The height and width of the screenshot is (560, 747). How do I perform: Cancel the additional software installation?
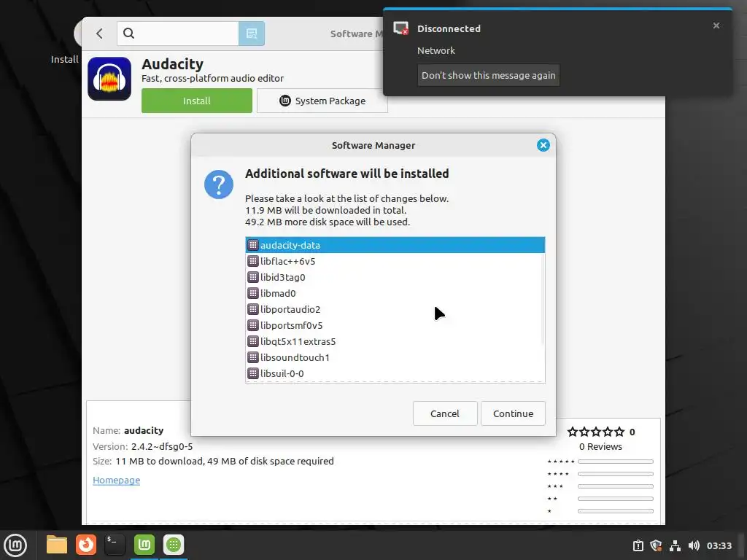(x=444, y=413)
